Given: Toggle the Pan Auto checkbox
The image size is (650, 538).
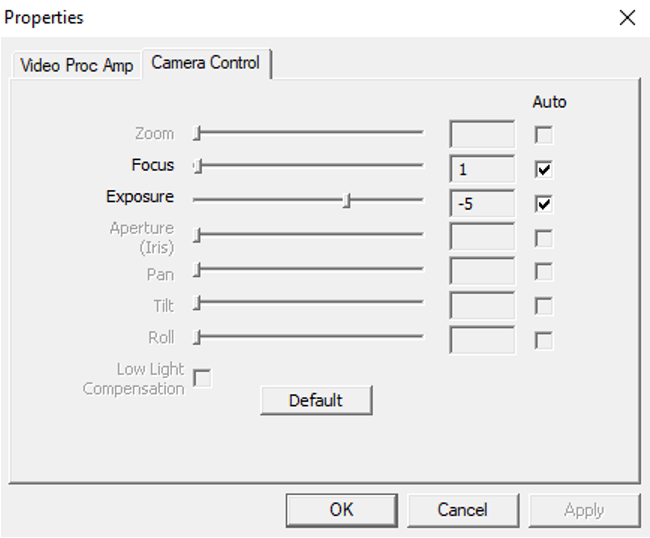Looking at the screenshot, I should pos(543,271).
